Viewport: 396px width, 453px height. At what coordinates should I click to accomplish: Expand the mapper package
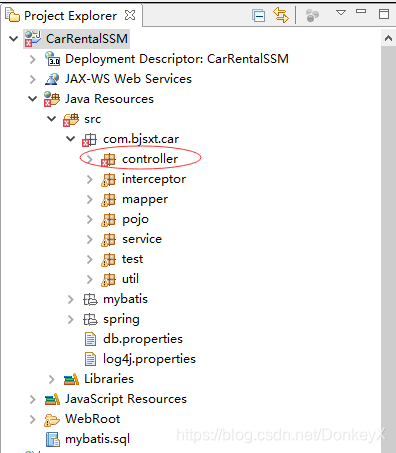pyautogui.click(x=89, y=199)
